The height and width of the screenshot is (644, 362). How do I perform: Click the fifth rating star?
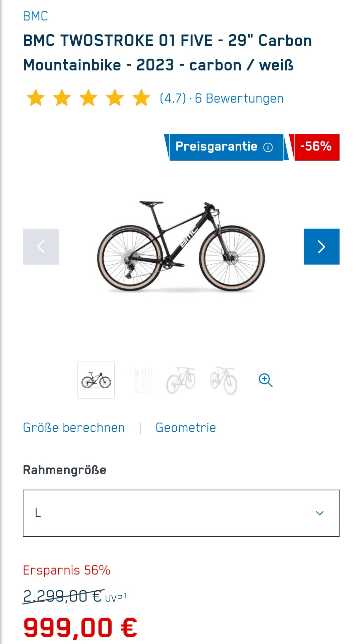141,98
